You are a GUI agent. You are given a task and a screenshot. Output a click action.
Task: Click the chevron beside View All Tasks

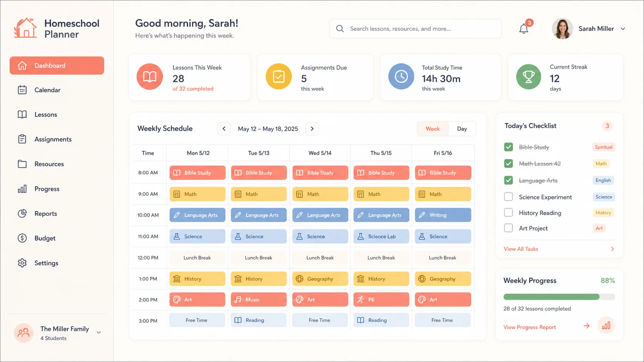pyautogui.click(x=612, y=249)
